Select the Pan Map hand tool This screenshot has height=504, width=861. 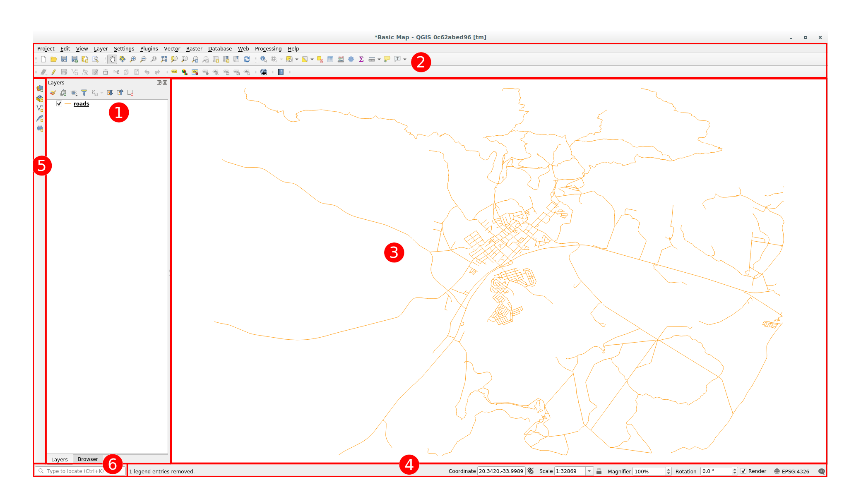tap(112, 59)
